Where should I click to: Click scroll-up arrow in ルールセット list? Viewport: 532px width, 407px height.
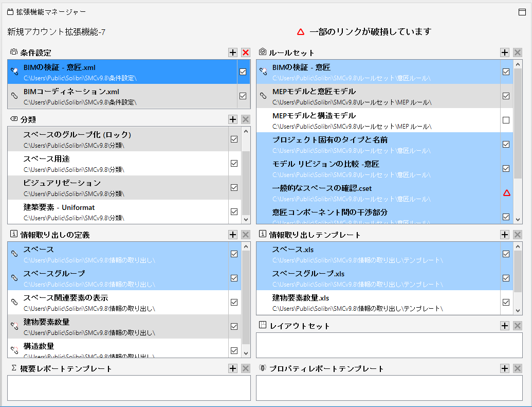[518, 64]
